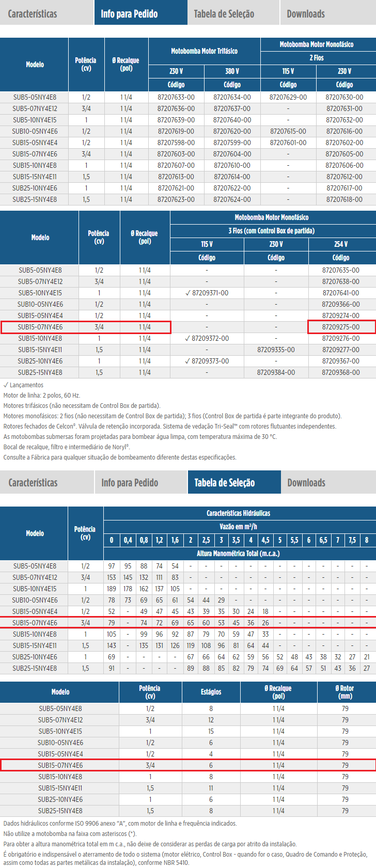Click the checkmark beside code 87209371-00

pos(187,293)
